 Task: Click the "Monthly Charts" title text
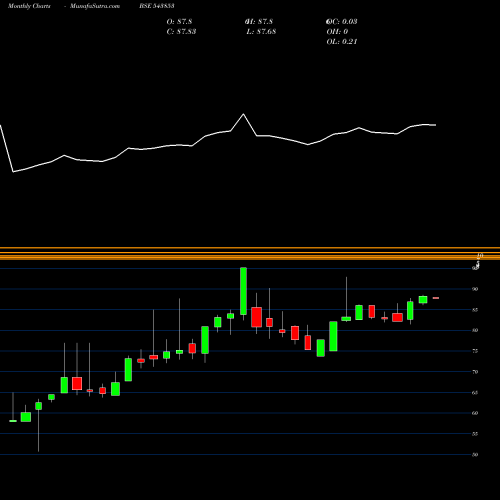click(29, 6)
